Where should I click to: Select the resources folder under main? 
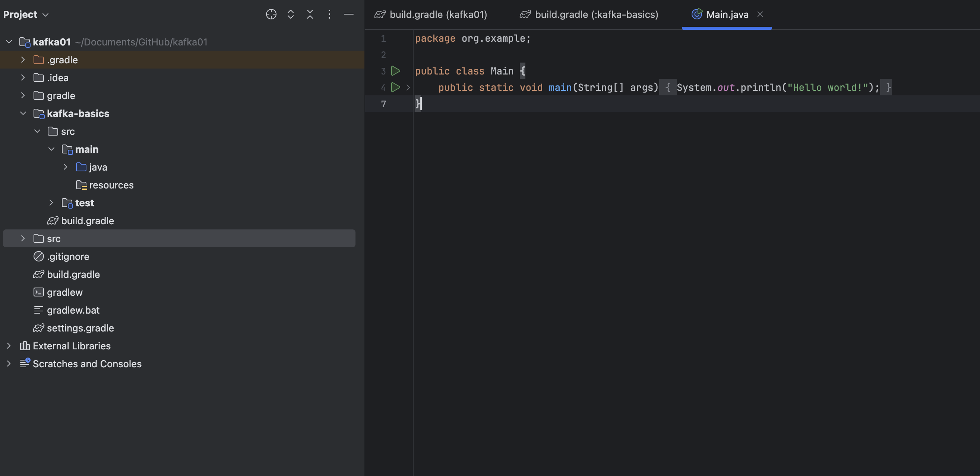(x=111, y=185)
